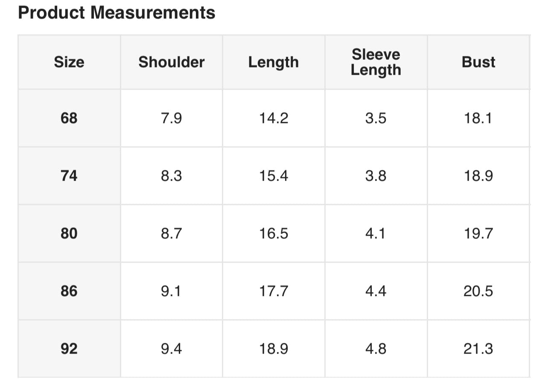This screenshot has width=548, height=392.
Task: Select the Sleeve Length column header
Action: tap(376, 62)
